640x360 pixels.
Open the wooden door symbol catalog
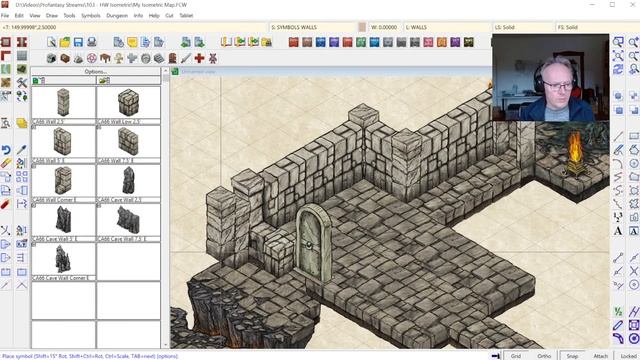pyautogui.click(x=173, y=58)
